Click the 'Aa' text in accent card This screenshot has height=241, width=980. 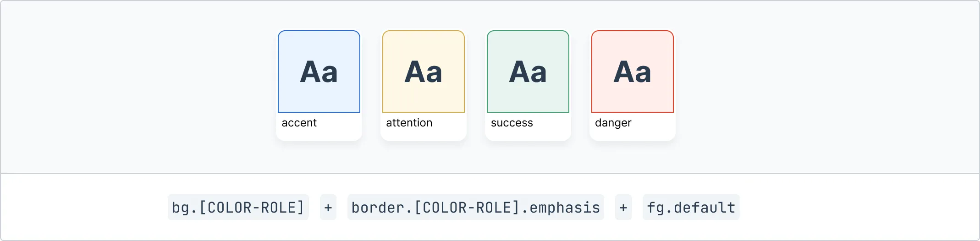coord(319,72)
